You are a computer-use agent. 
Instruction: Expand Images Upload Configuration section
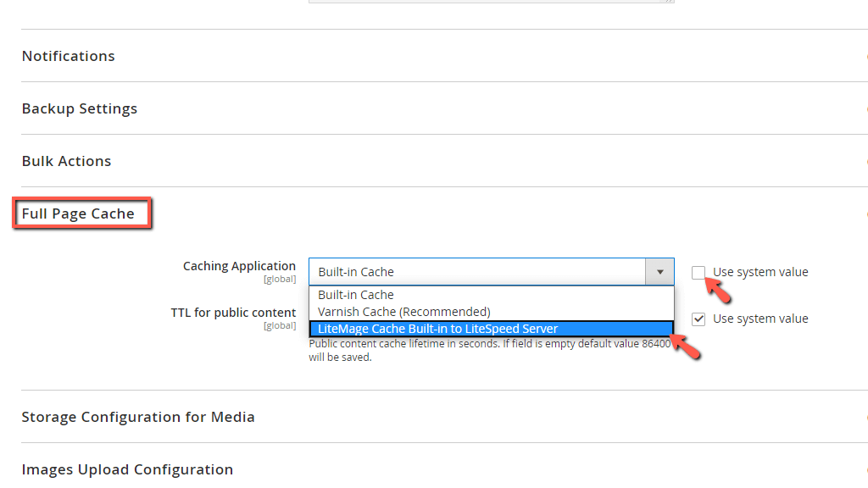[127, 469]
